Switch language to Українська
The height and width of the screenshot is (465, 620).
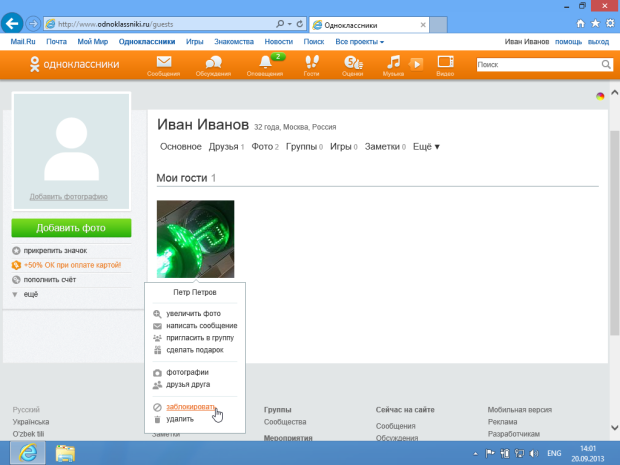coord(31,422)
